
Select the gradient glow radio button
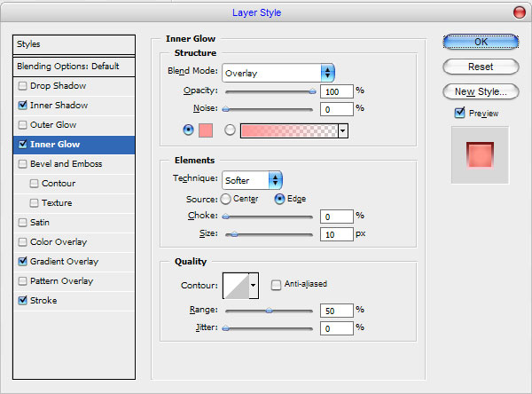coord(230,130)
